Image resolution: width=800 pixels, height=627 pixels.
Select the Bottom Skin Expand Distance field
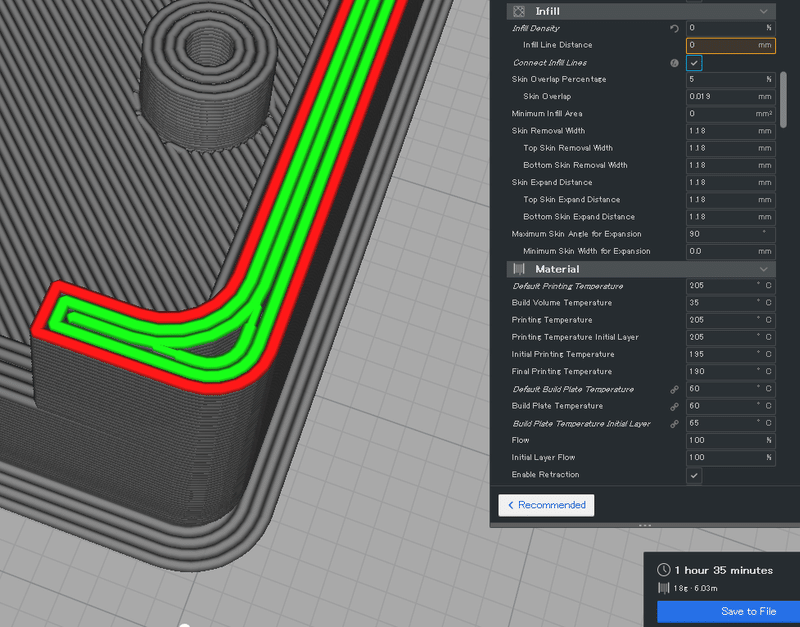tap(731, 217)
